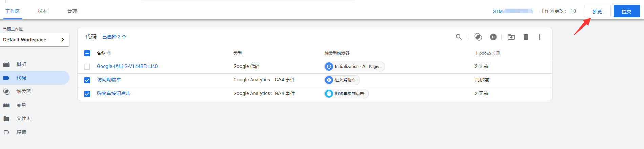Click the Initialization - All Pages trigger chip

(354, 67)
